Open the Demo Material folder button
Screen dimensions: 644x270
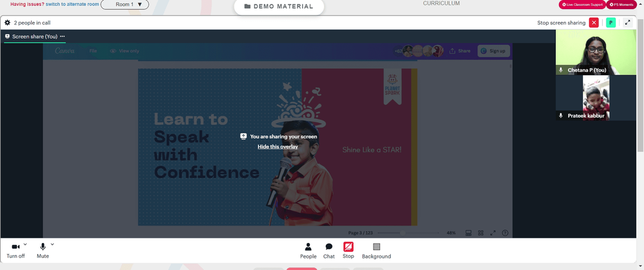click(x=279, y=6)
